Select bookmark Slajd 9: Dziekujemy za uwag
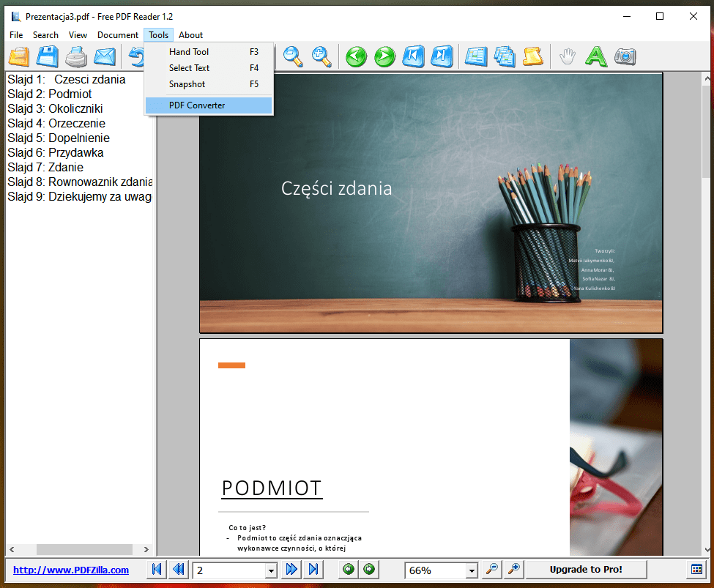The height and width of the screenshot is (588, 714). [80, 196]
